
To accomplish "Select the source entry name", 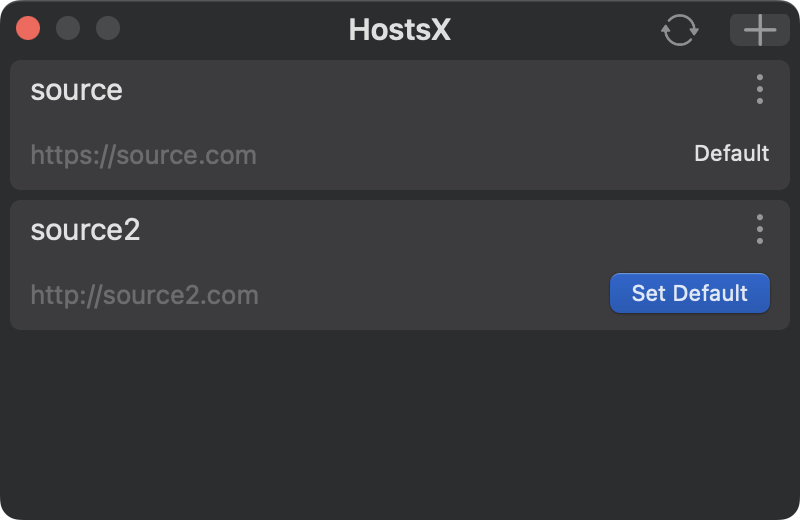I will 76,90.
